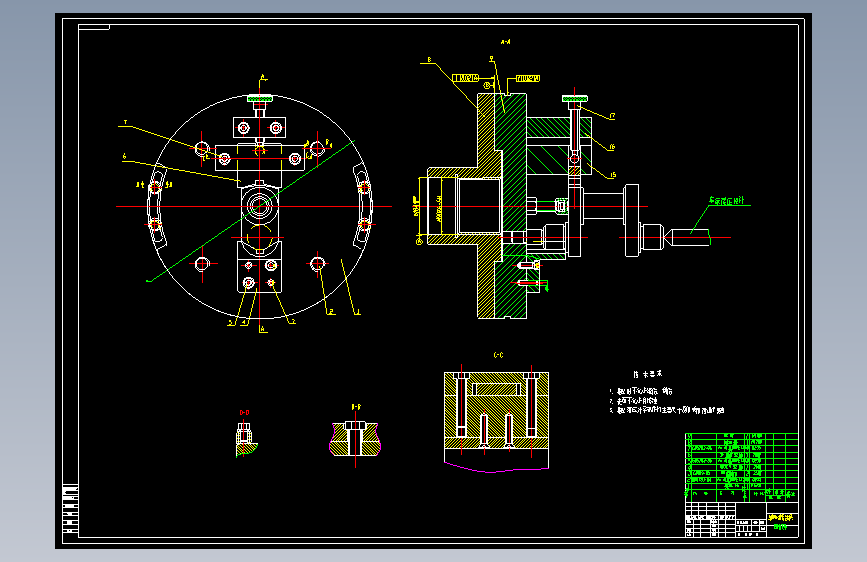Click the right geometric tolerance frame above section A-A
The width and height of the screenshot is (867, 562).
tap(527, 79)
